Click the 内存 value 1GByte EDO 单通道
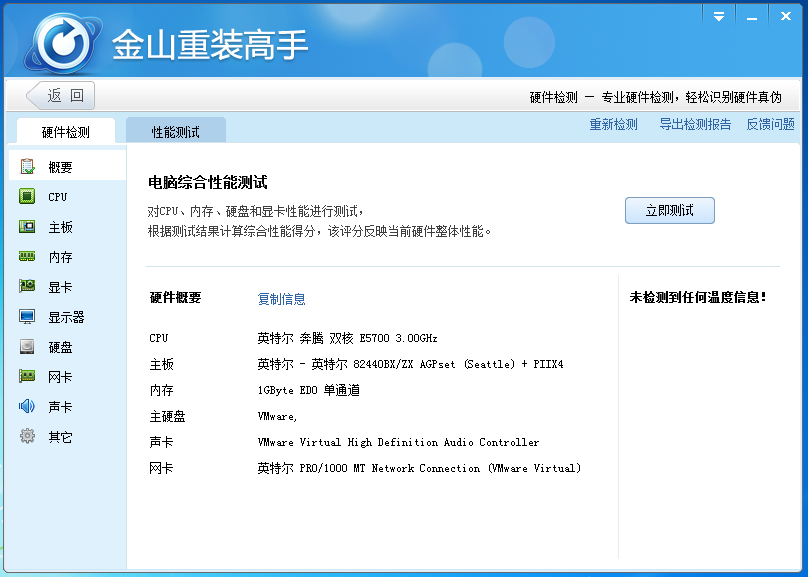808x577 pixels. coord(308,390)
